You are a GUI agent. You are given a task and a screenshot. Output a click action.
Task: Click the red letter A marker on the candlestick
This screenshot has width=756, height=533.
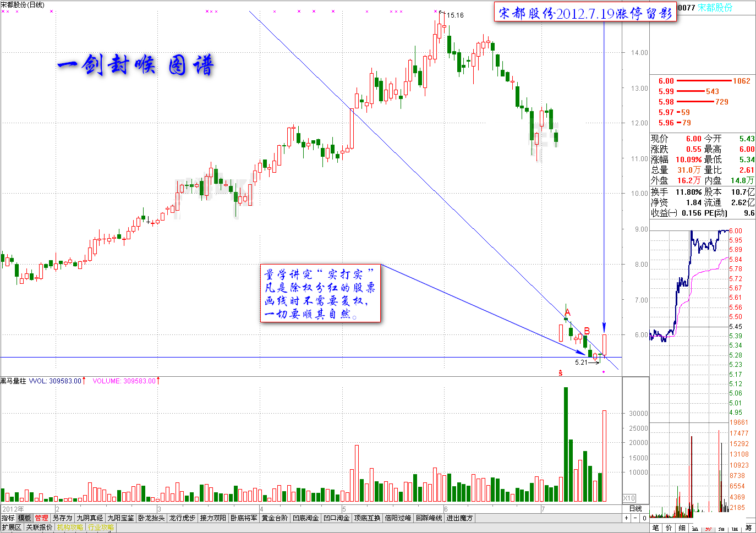[x=568, y=313]
